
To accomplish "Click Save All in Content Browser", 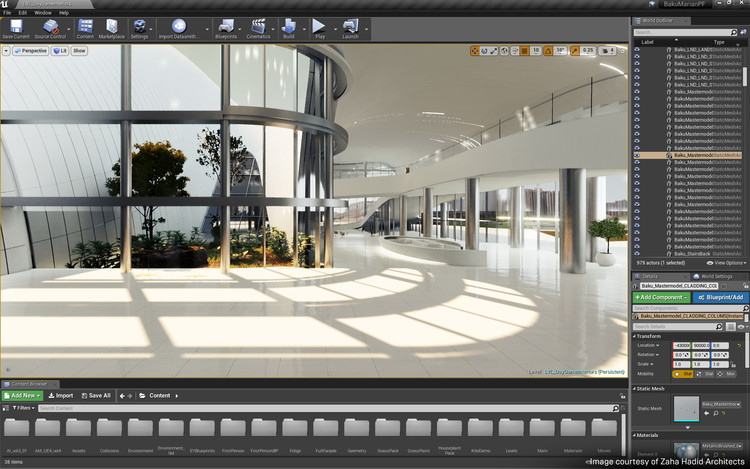I will 96,395.
